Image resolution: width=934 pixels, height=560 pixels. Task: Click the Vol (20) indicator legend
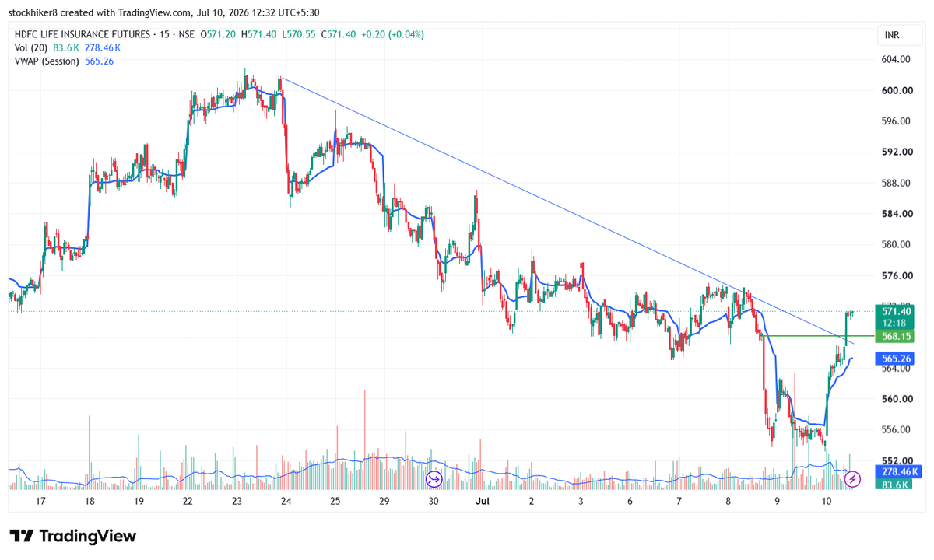(x=31, y=47)
